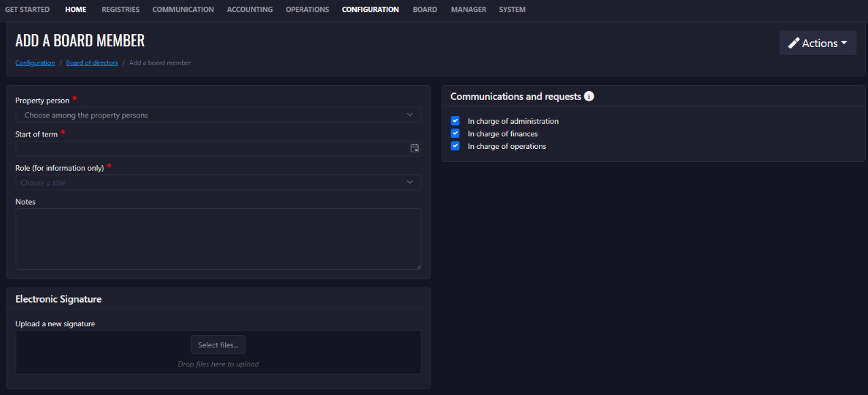Go to the Home menu

click(x=75, y=10)
